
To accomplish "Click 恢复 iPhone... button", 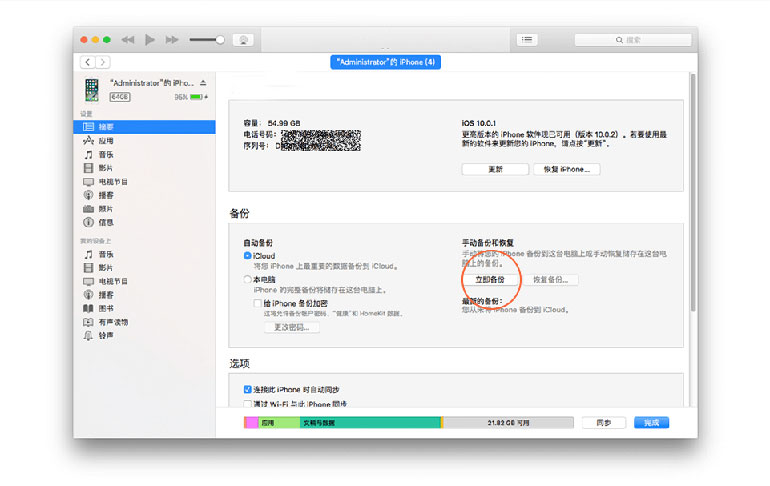I will pyautogui.click(x=566, y=169).
